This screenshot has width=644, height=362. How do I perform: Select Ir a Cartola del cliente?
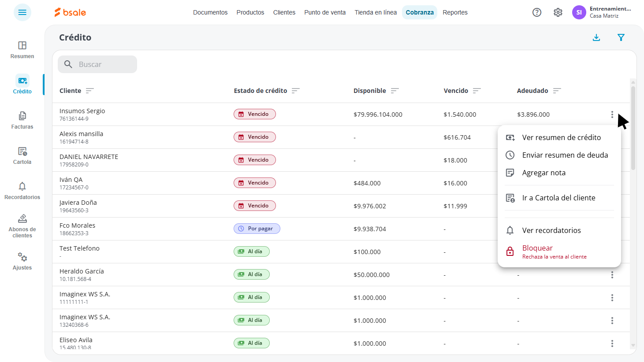click(559, 198)
